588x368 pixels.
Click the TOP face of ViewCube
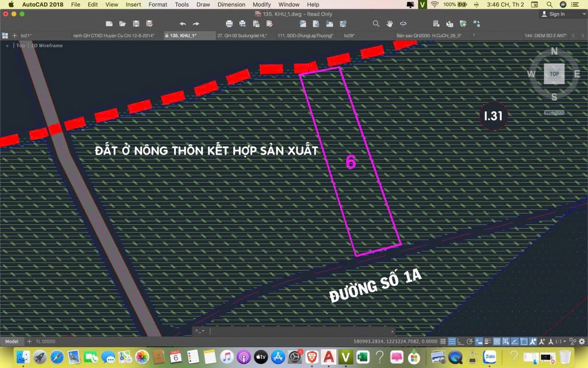coord(554,74)
